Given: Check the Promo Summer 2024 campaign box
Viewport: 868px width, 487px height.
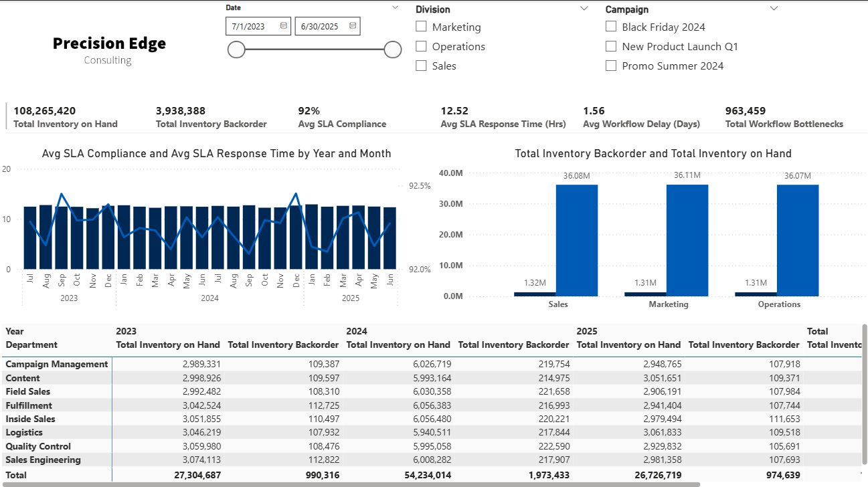Looking at the screenshot, I should coord(611,66).
